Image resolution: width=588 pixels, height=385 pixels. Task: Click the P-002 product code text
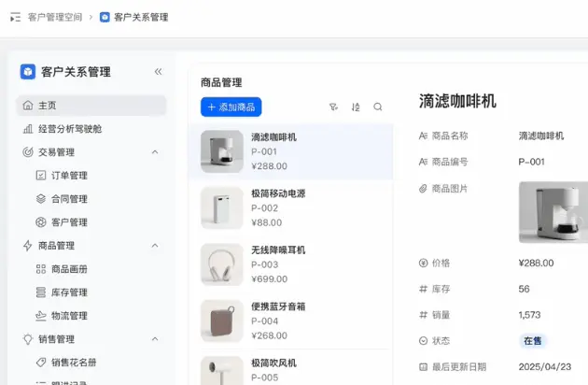pyautogui.click(x=265, y=208)
